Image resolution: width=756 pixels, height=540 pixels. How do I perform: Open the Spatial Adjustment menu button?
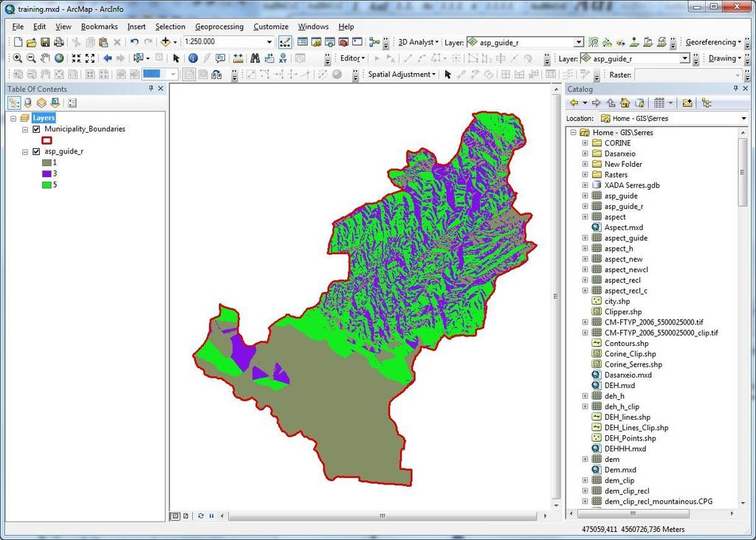pyautogui.click(x=402, y=75)
